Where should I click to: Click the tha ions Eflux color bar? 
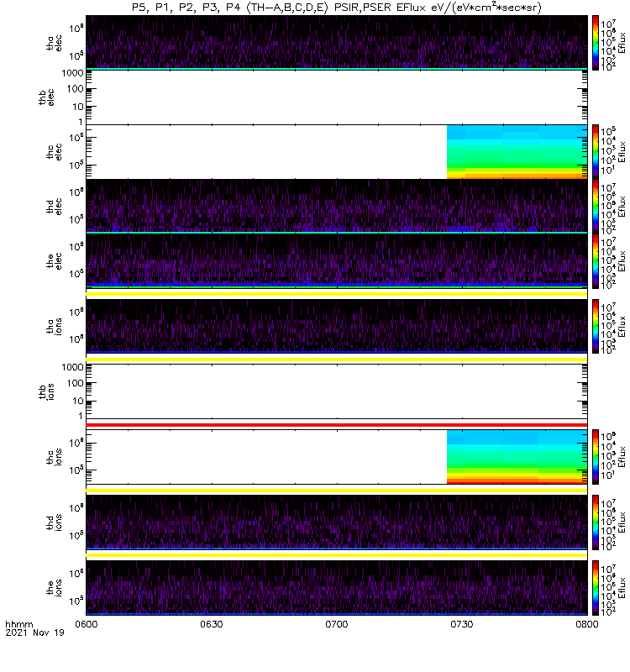[x=596, y=326]
